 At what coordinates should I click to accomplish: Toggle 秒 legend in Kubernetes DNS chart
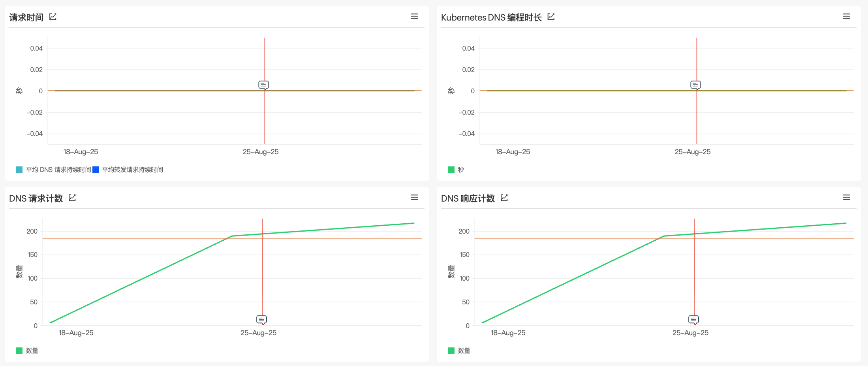tap(460, 170)
